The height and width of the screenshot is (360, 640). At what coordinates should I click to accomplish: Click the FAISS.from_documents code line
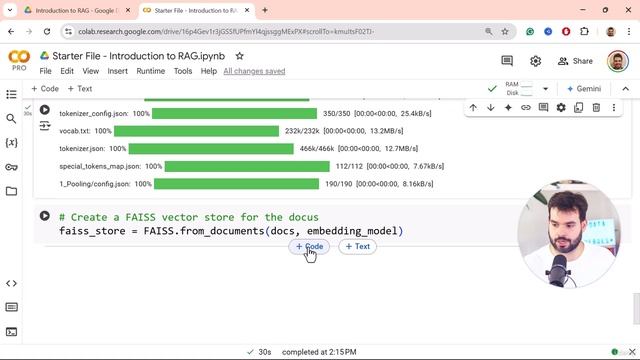coord(231,231)
